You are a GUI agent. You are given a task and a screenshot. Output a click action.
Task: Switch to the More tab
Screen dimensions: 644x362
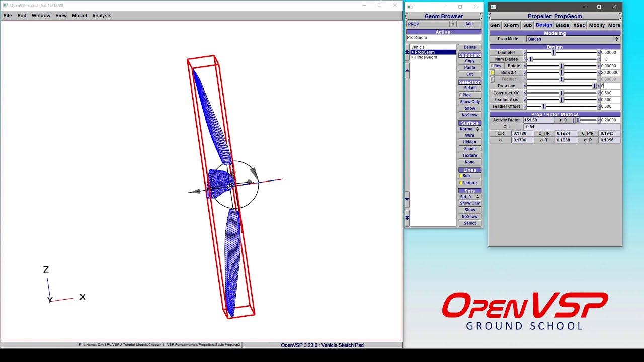point(614,25)
